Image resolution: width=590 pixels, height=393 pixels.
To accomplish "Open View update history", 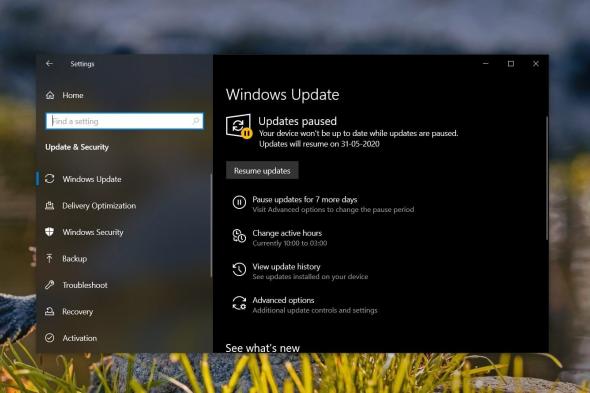I will [x=286, y=267].
